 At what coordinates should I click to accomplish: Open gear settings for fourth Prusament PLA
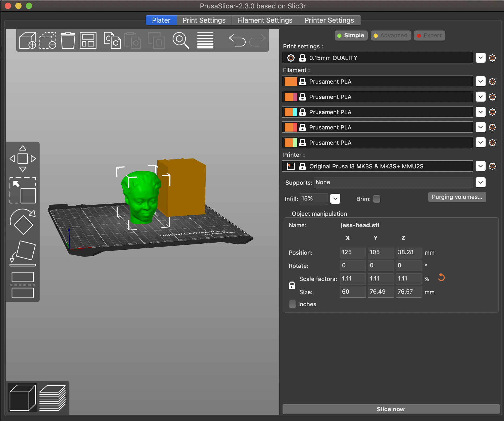point(492,127)
